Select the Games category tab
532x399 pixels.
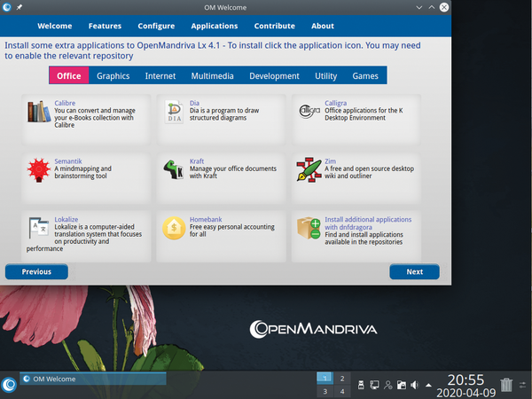365,75
